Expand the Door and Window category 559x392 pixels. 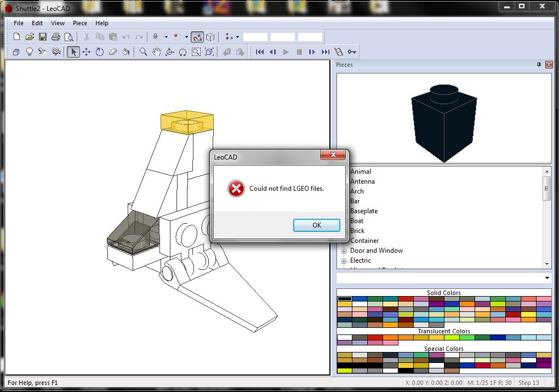point(344,251)
